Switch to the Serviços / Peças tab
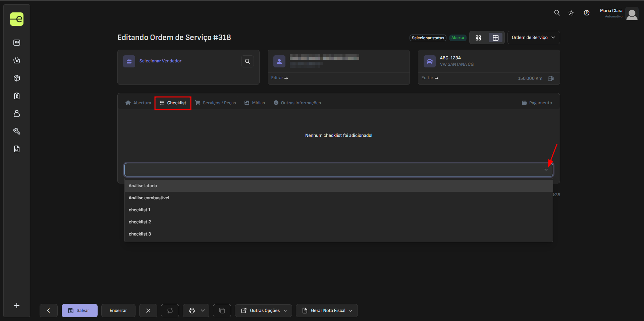This screenshot has height=321, width=644. coord(216,103)
